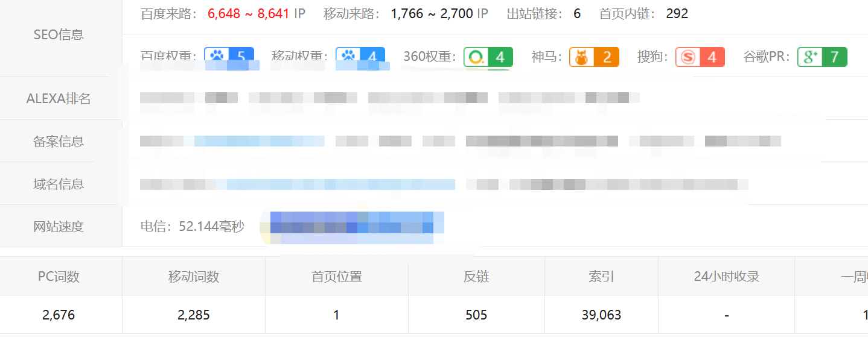Image resolution: width=868 pixels, height=343 pixels.
Task: Click the 移动来路 label
Action: pyautogui.click(x=353, y=13)
